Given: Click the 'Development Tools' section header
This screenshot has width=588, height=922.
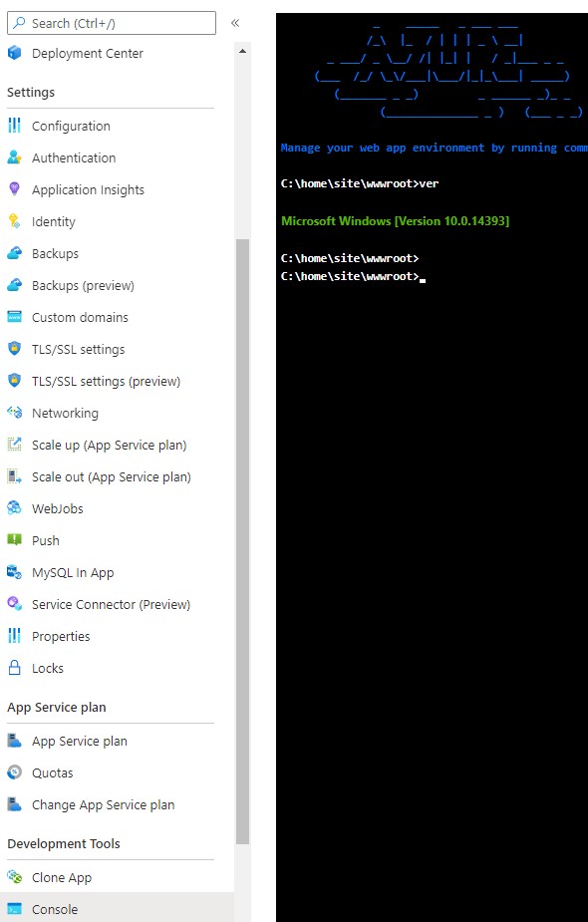Looking at the screenshot, I should (64, 843).
